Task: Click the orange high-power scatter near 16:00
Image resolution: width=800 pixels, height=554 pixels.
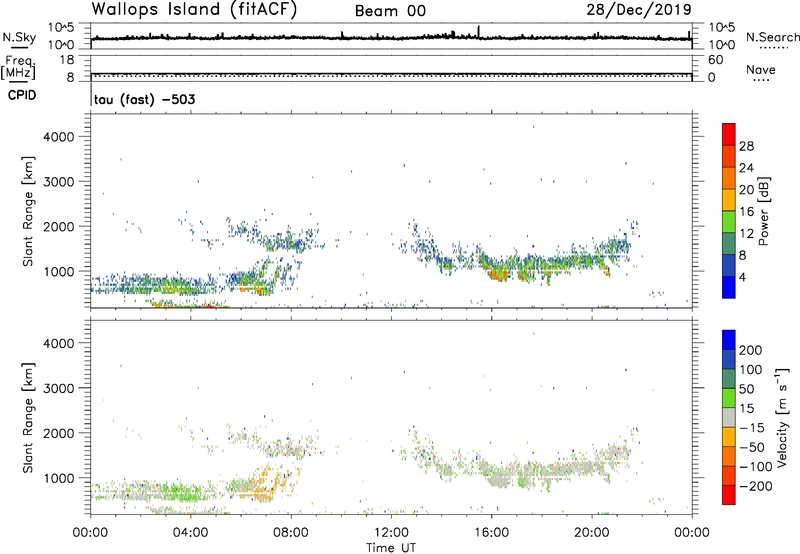Action: pos(498,275)
